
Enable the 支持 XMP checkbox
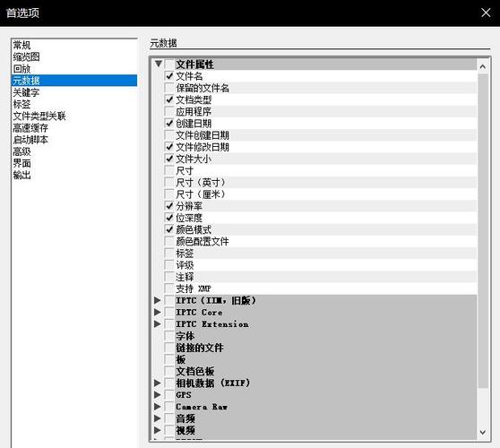point(169,289)
